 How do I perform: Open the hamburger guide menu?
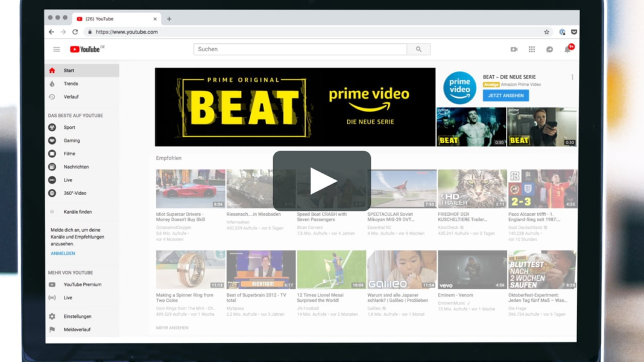(57, 49)
